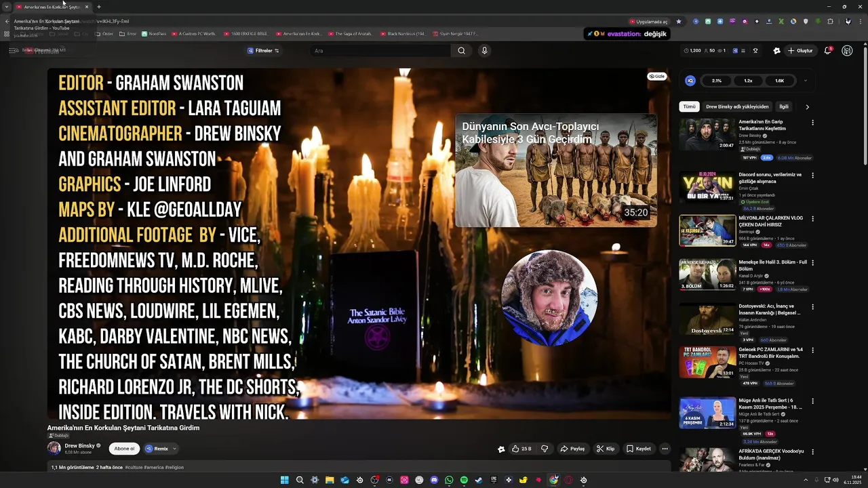The image size is (868, 488).
Task: Open more actions ellipsis under video
Action: (665, 449)
